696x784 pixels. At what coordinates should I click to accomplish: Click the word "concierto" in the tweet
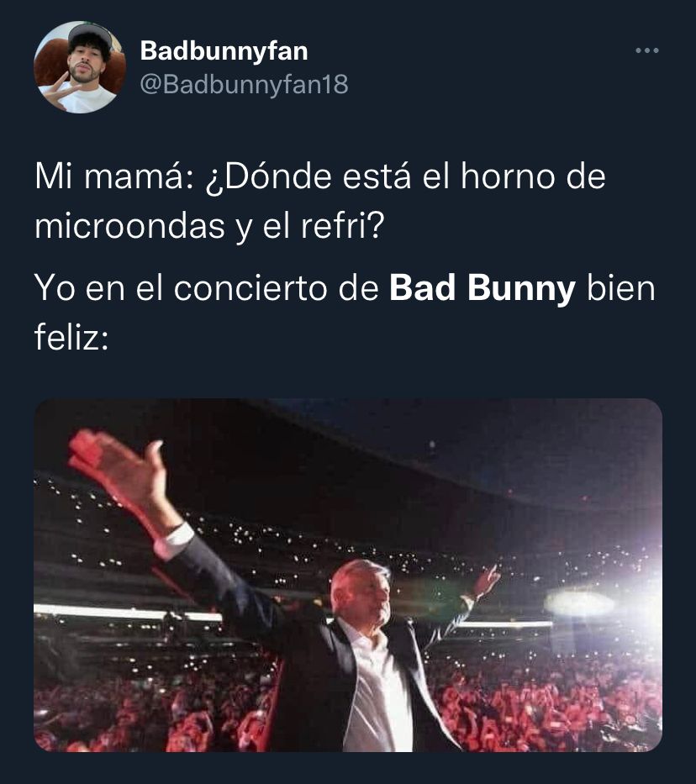[x=250, y=288]
